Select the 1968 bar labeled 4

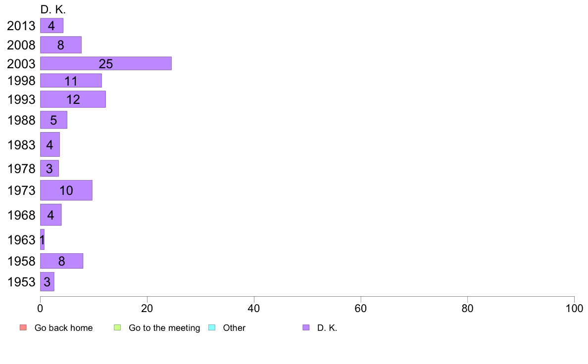tap(50, 215)
